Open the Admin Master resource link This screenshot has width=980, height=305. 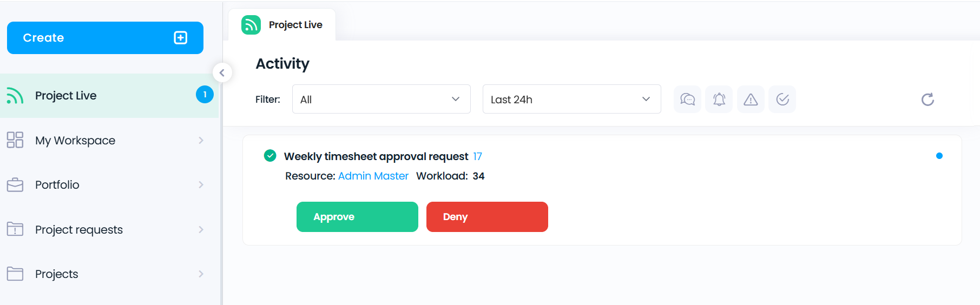click(x=373, y=176)
